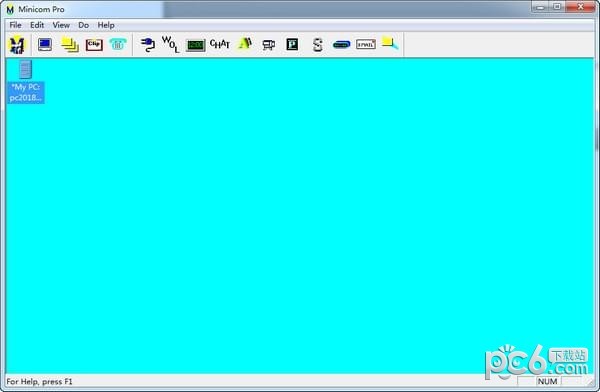The image size is (600, 392).
Task: Open the File menu
Action: 15,25
